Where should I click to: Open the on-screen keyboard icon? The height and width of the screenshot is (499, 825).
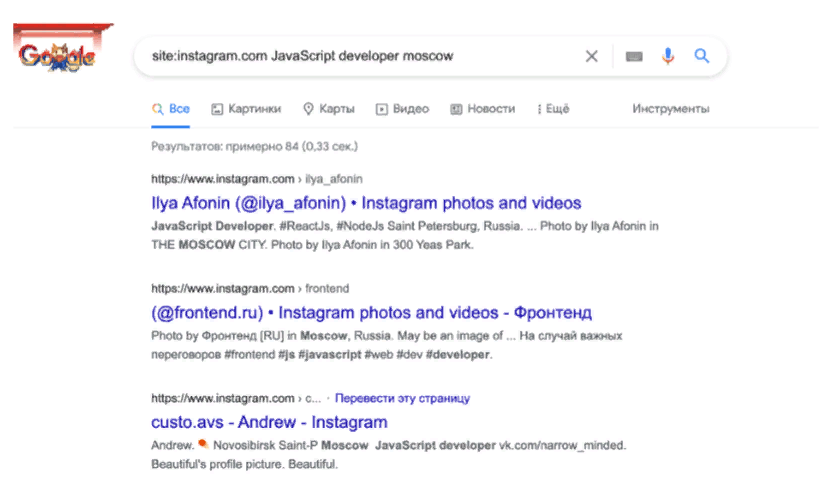(634, 57)
